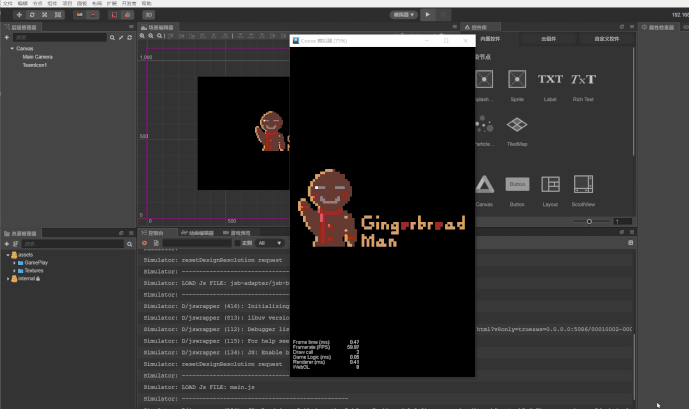Open the hierarchy panel options menu
Viewport: 689px width, 409px height.
[x=131, y=27]
